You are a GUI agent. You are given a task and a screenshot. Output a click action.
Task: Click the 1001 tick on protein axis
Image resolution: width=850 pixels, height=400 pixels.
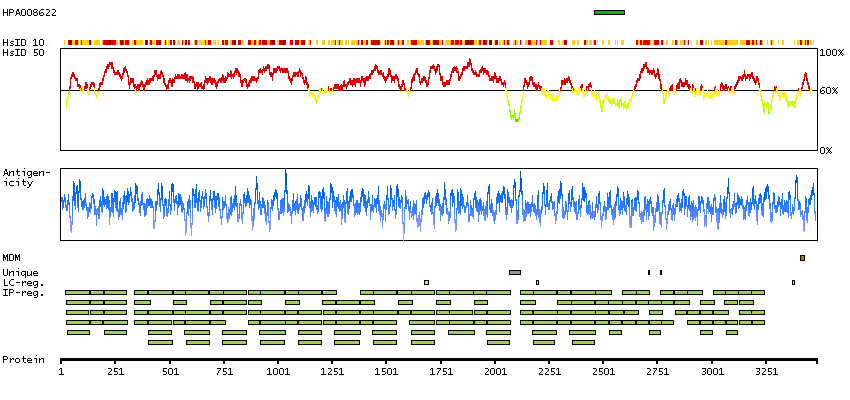[x=278, y=370]
